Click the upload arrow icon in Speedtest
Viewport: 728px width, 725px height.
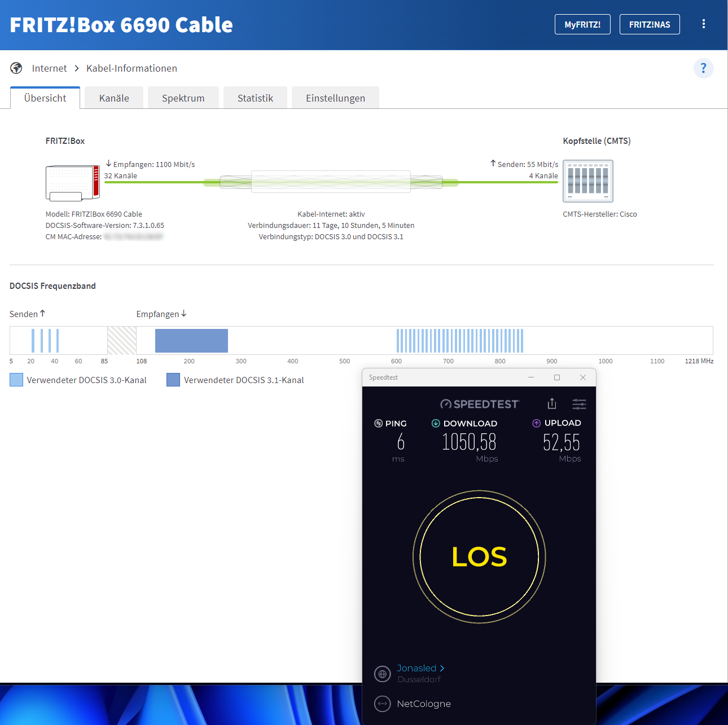(x=536, y=423)
